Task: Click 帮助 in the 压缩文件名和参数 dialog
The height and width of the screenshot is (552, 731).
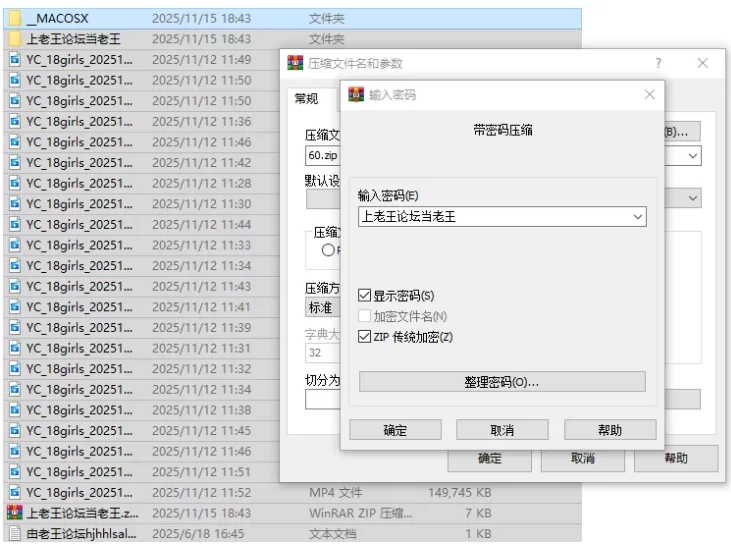Action: 676,459
